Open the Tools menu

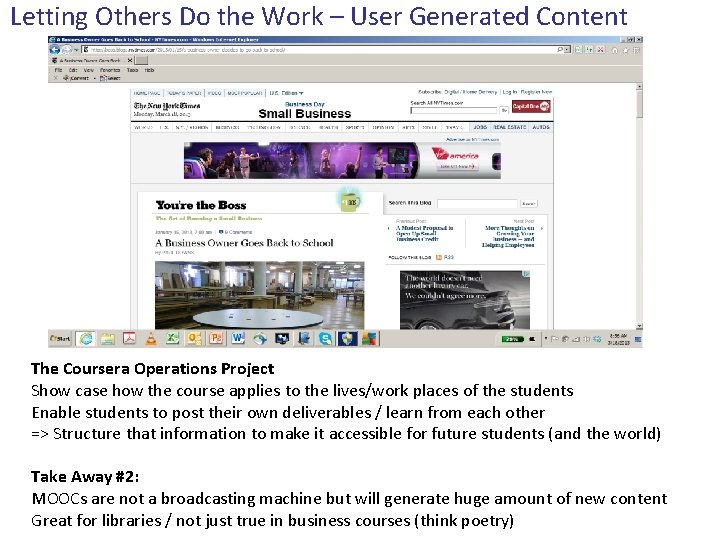[132, 70]
